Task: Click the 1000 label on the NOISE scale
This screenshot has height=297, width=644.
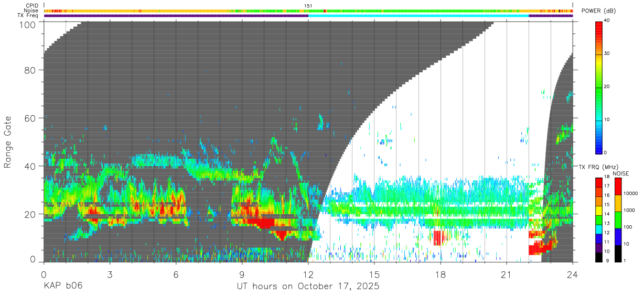Action: pos(629,210)
